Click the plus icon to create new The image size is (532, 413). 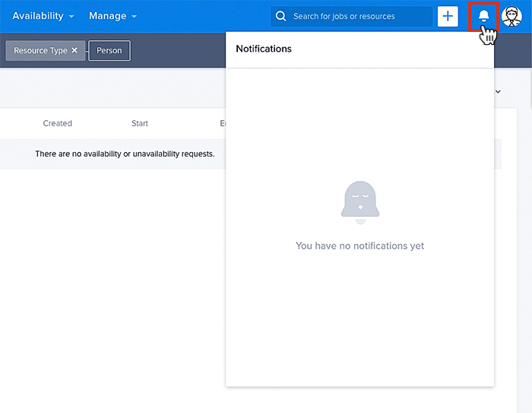448,16
